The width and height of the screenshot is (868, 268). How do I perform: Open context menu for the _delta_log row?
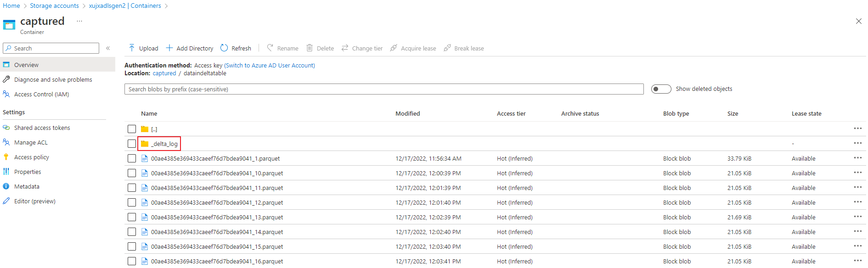point(857,143)
